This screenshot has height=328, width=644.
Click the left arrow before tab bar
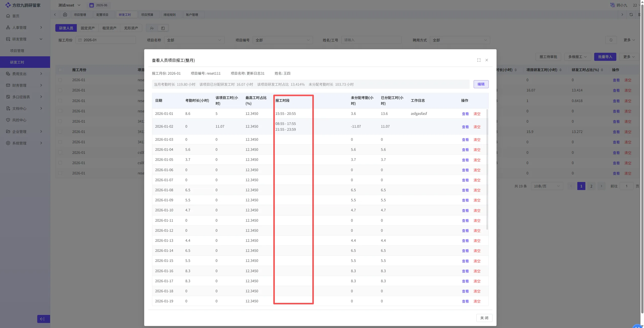tap(55, 15)
